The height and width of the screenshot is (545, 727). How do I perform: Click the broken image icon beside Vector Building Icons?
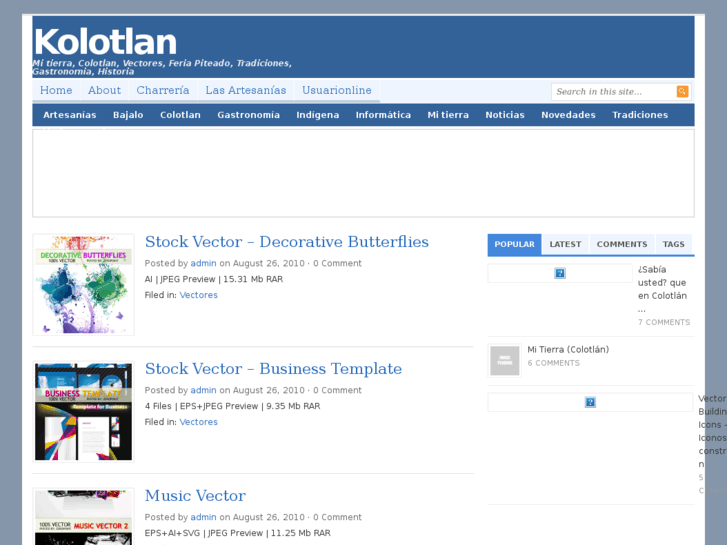click(x=590, y=402)
